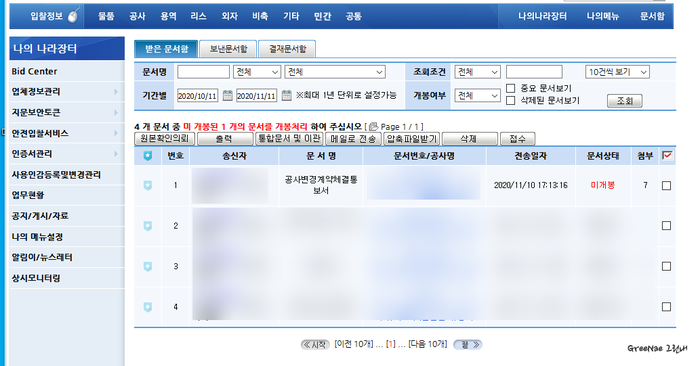Open the 공동 top menu
Viewport: 700px width, 366px height.
tap(353, 17)
